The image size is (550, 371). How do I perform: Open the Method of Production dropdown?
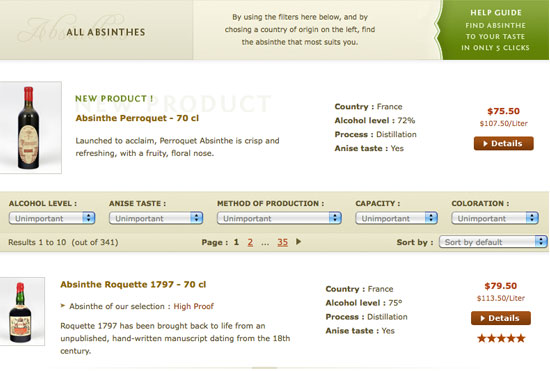(x=279, y=218)
